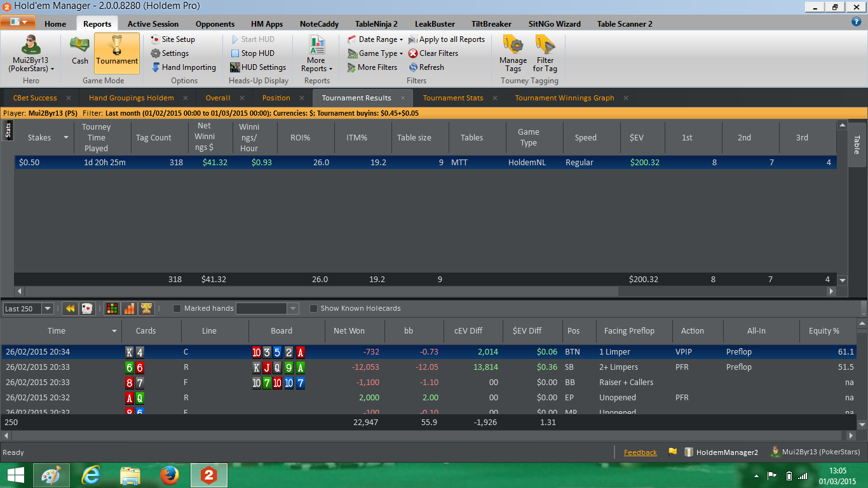
Task: Open HUD Settings
Action: (x=258, y=67)
